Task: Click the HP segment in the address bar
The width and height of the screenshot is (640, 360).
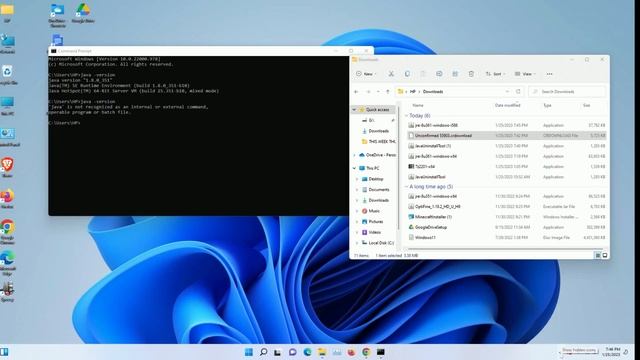Action: (x=413, y=92)
